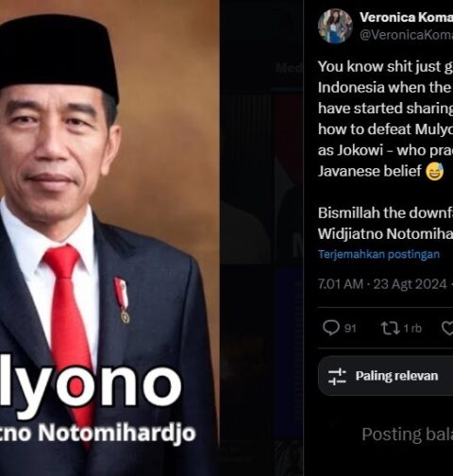Click the filter sliders icon beside Paling relevan

click(337, 377)
